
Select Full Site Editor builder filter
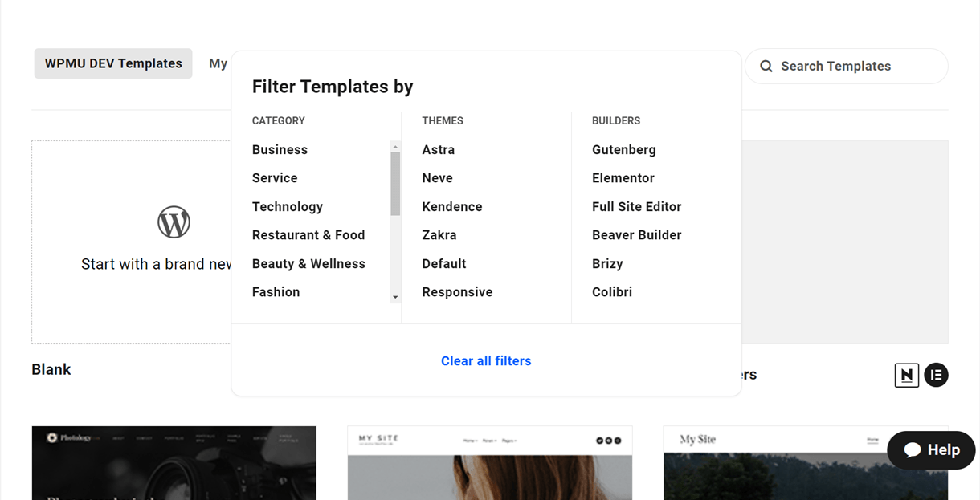tap(636, 207)
